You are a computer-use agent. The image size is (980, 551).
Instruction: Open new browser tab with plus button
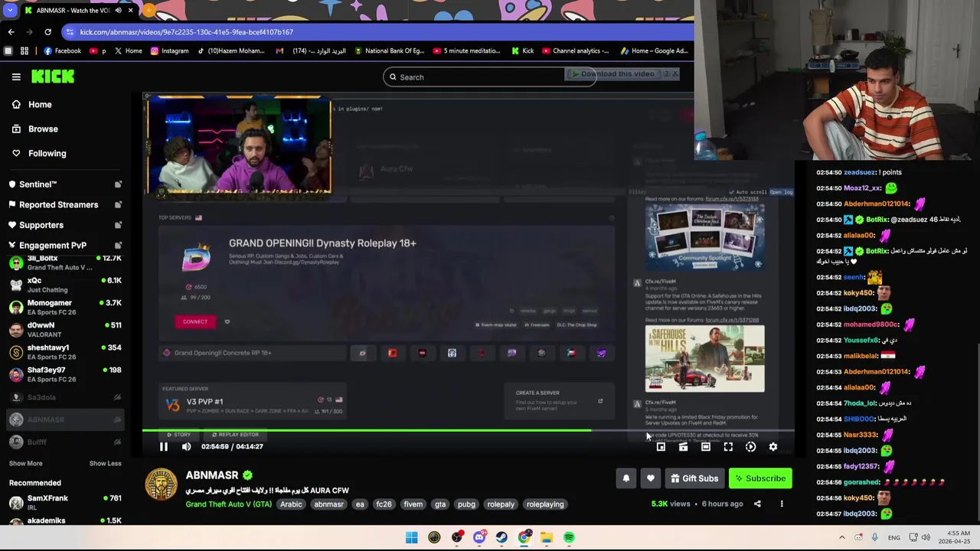point(149,11)
